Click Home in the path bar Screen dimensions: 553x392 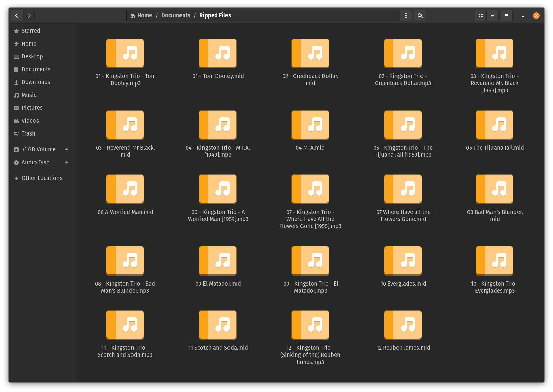point(141,15)
